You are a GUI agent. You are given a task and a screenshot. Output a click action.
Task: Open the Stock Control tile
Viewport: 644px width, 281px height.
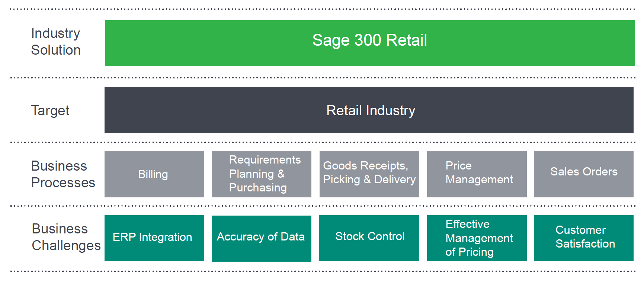click(x=369, y=238)
